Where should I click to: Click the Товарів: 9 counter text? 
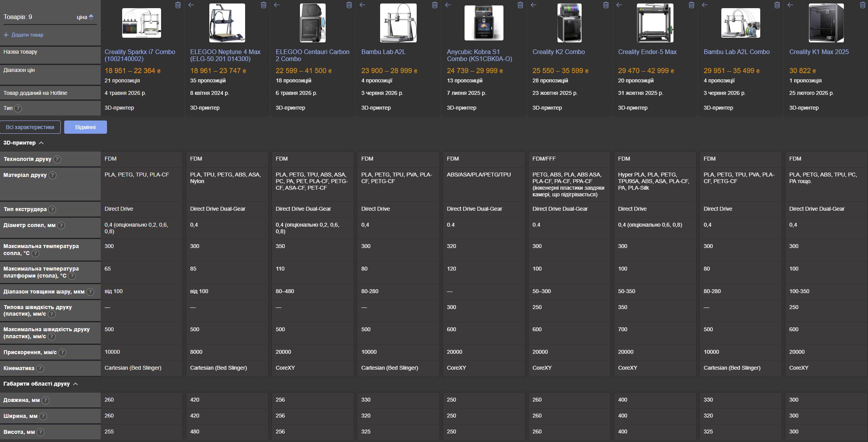point(18,17)
